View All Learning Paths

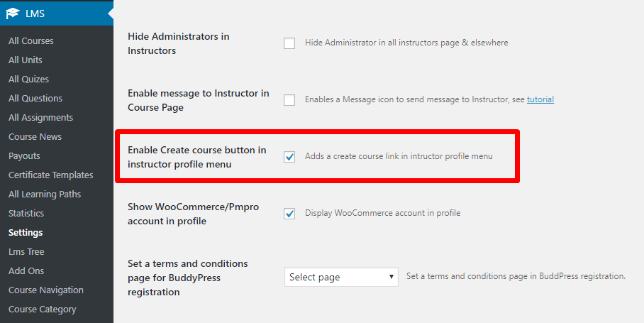coord(45,195)
